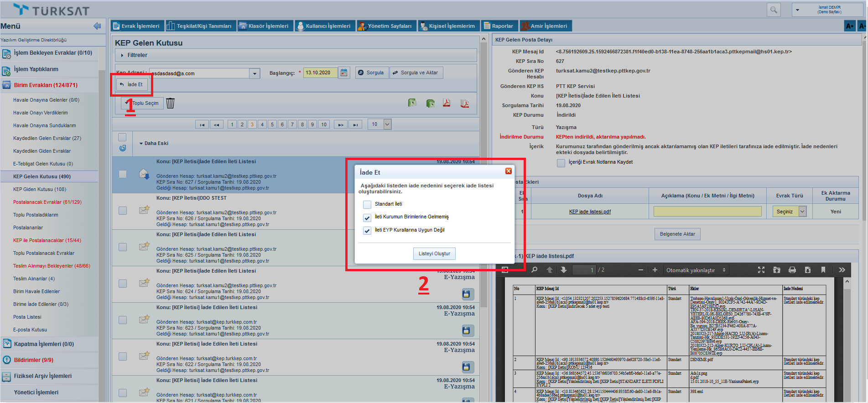Image resolution: width=868 pixels, height=403 pixels.
Task: Open the Evrak Türü Seçiniz dropdown
Action: pyautogui.click(x=790, y=212)
